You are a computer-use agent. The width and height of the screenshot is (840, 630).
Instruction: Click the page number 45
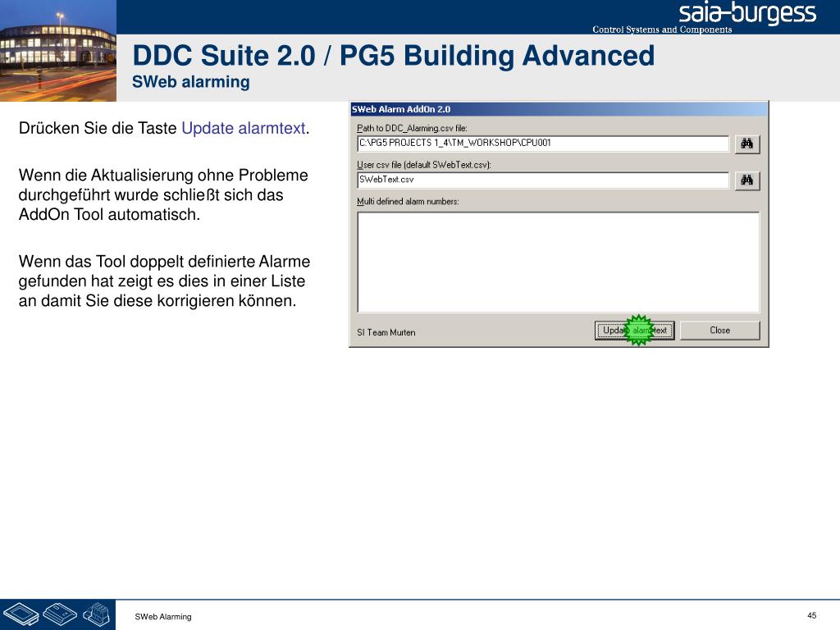[x=811, y=615]
